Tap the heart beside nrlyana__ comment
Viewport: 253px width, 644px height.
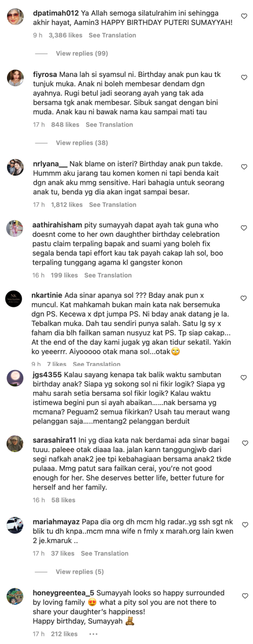click(244, 167)
